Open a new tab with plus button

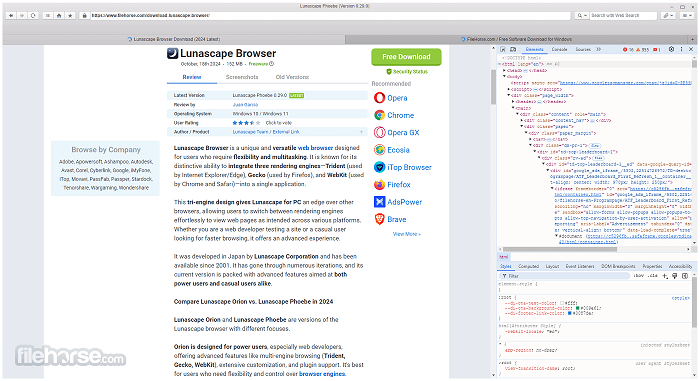692,39
